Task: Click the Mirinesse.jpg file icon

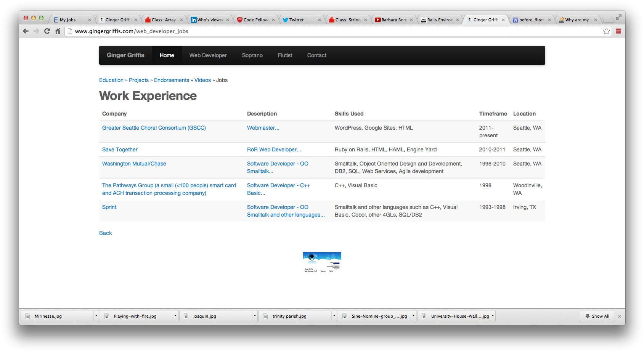Action: click(x=27, y=316)
